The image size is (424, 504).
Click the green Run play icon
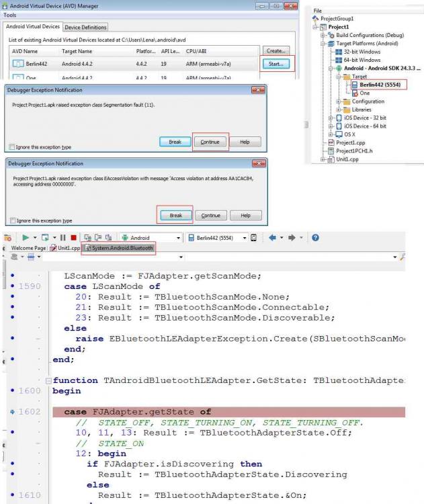point(26,237)
